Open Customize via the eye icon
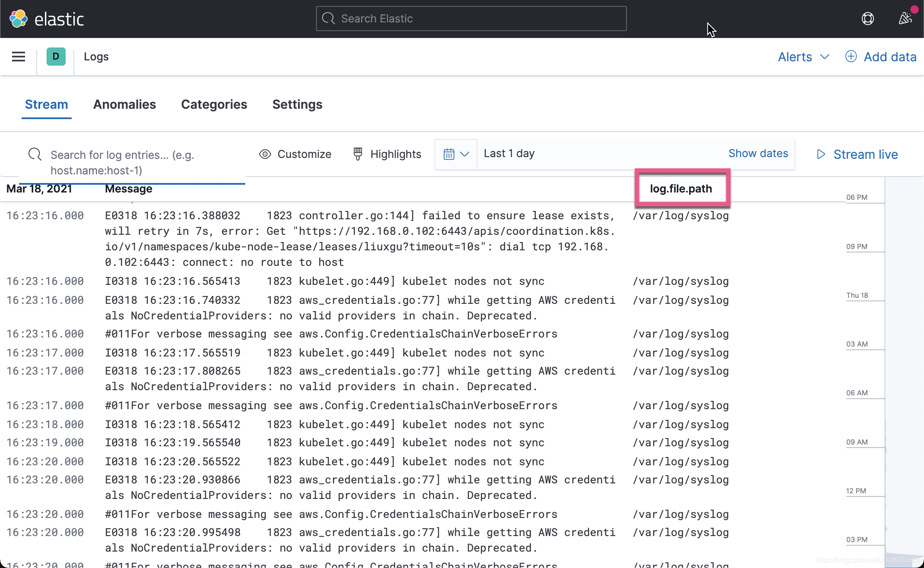The height and width of the screenshot is (568, 924). [x=265, y=154]
